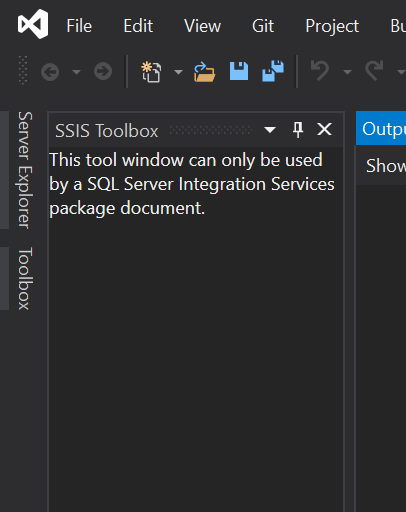Click the Navigate Forward arrow icon
This screenshot has width=406, height=512.
[x=103, y=71]
